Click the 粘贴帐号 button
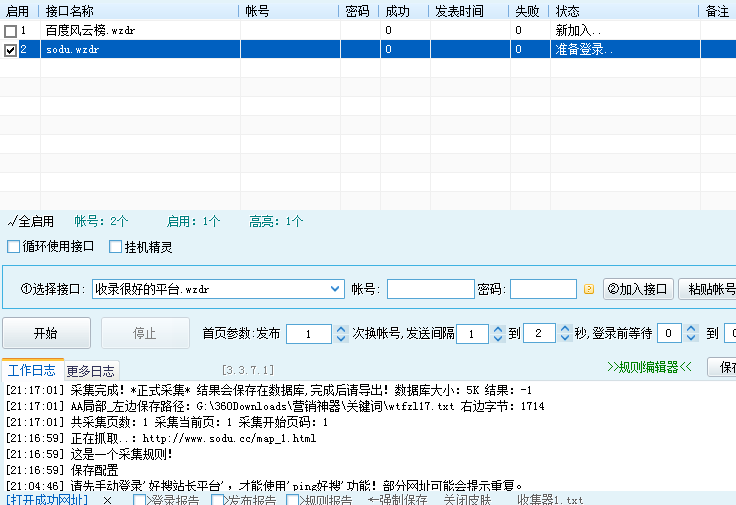Screen dimensions: 736x505 (x=707, y=289)
